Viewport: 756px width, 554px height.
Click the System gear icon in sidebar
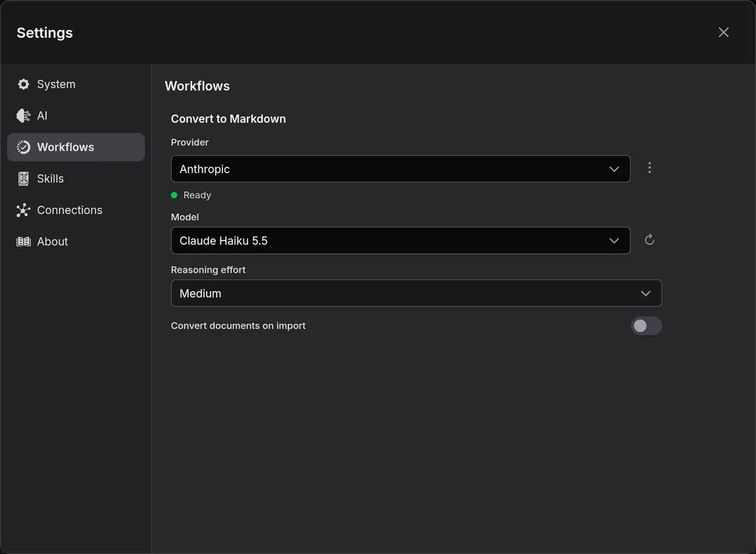[23, 84]
